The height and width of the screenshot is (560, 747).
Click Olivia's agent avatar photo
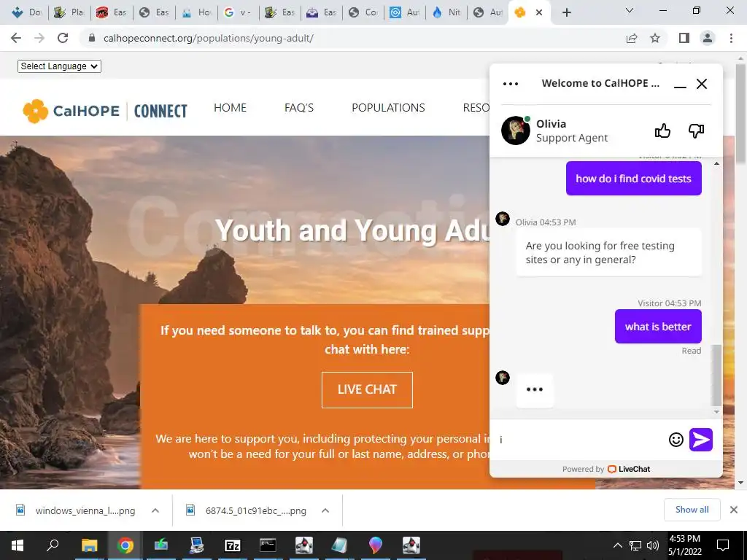tap(516, 131)
